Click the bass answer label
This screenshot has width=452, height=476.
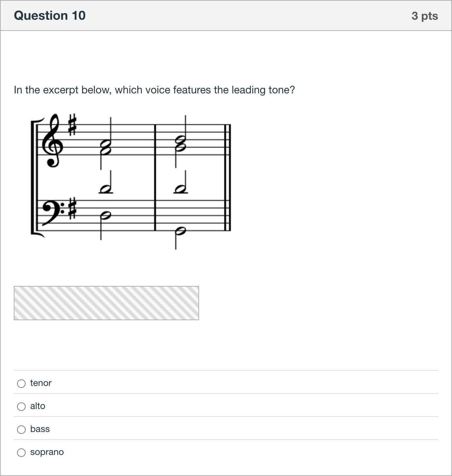tap(40, 429)
